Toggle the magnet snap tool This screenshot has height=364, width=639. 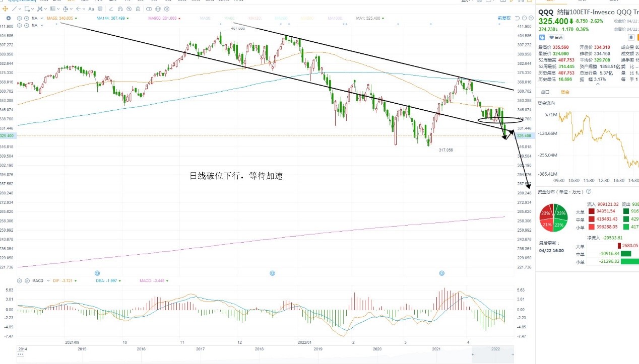(x=120, y=9)
